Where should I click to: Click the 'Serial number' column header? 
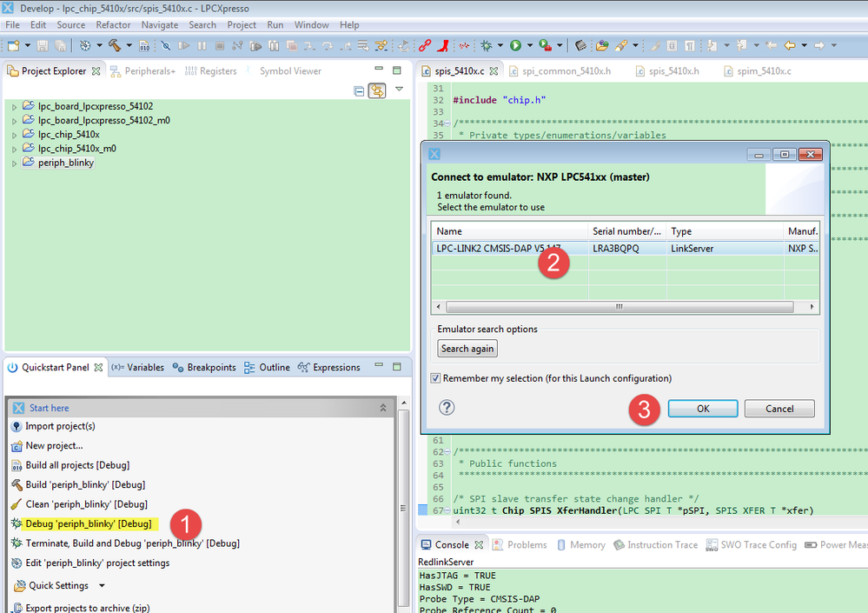(x=626, y=231)
